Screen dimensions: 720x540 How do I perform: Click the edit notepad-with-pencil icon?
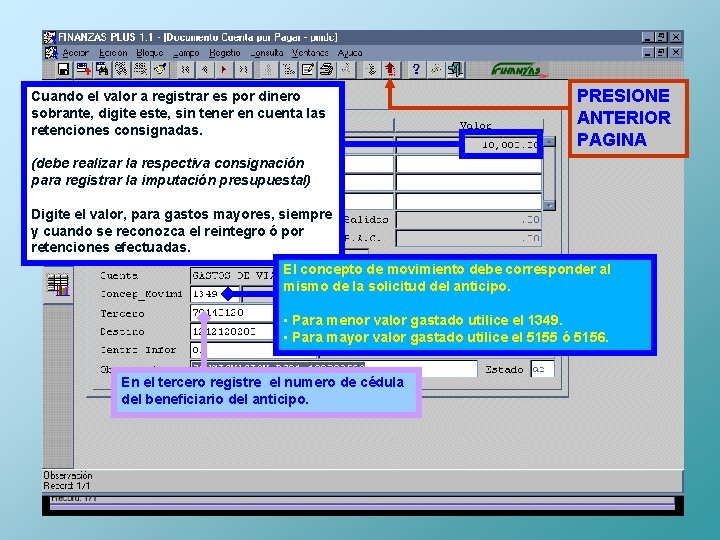tap(307, 69)
